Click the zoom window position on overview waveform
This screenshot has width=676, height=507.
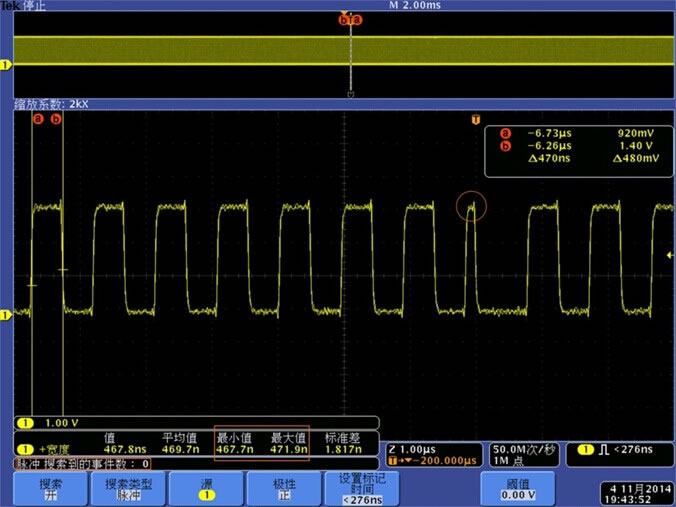pyautogui.click(x=350, y=50)
